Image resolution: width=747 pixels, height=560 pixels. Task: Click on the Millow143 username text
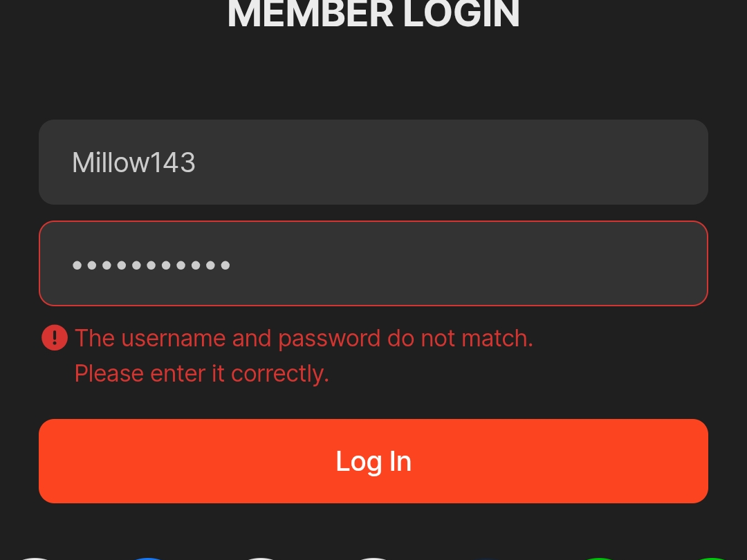click(133, 162)
